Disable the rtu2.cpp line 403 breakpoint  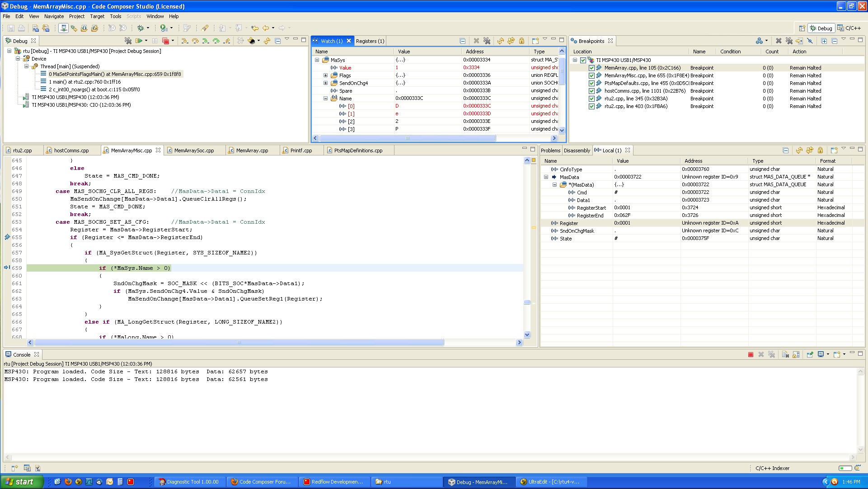(x=591, y=106)
